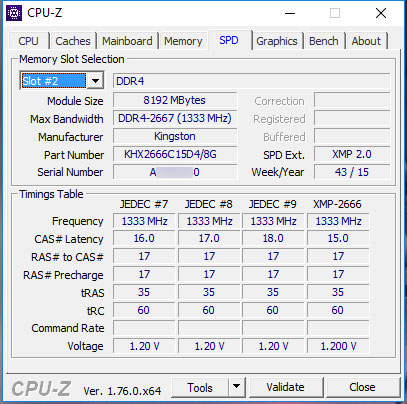Click the Close button at bottom
This screenshot has width=407, height=404.
362,387
